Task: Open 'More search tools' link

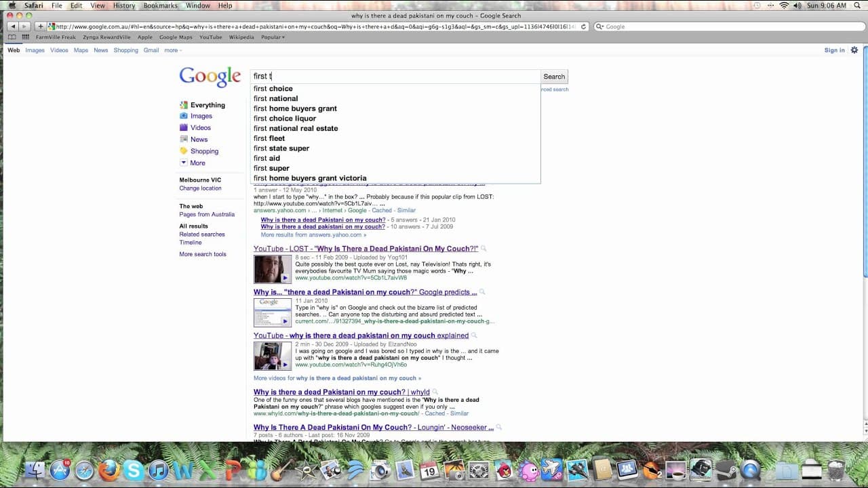Action: 203,254
